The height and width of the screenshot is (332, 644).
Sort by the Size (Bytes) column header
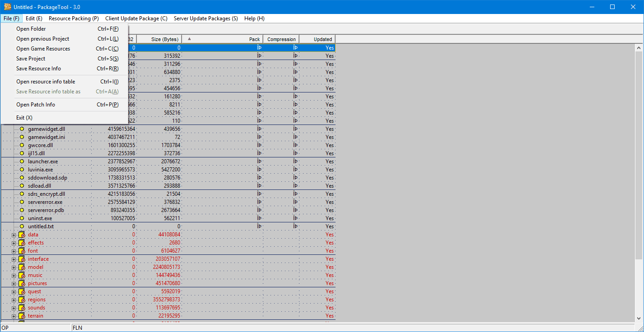point(159,39)
